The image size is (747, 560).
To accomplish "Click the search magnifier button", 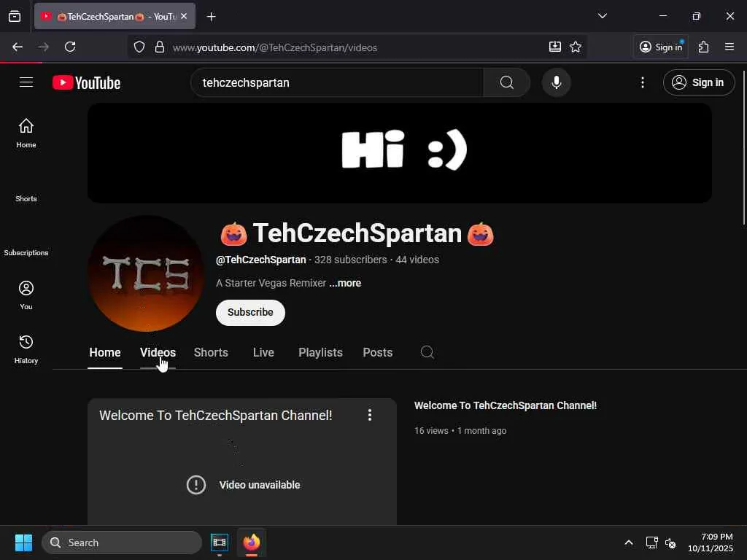I will pos(507,82).
